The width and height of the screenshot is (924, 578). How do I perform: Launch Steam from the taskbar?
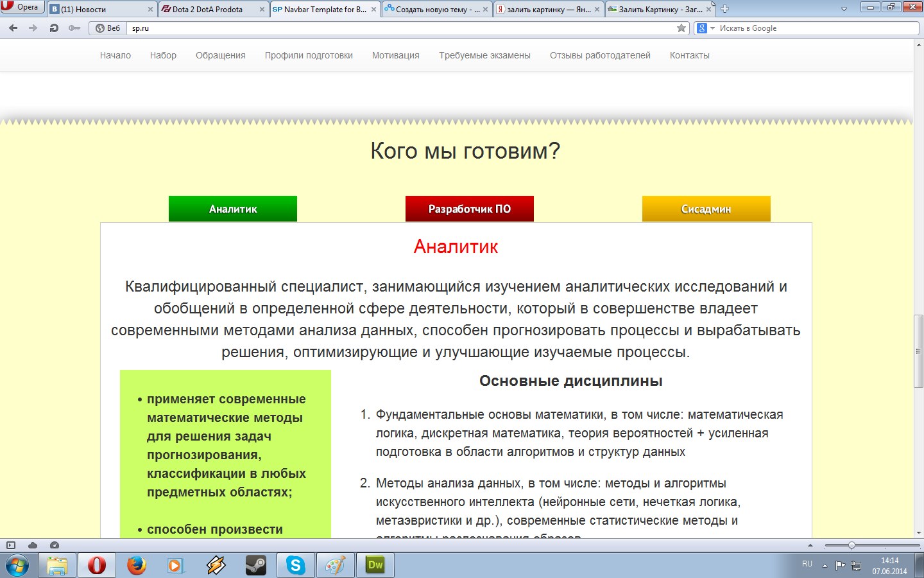(256, 565)
